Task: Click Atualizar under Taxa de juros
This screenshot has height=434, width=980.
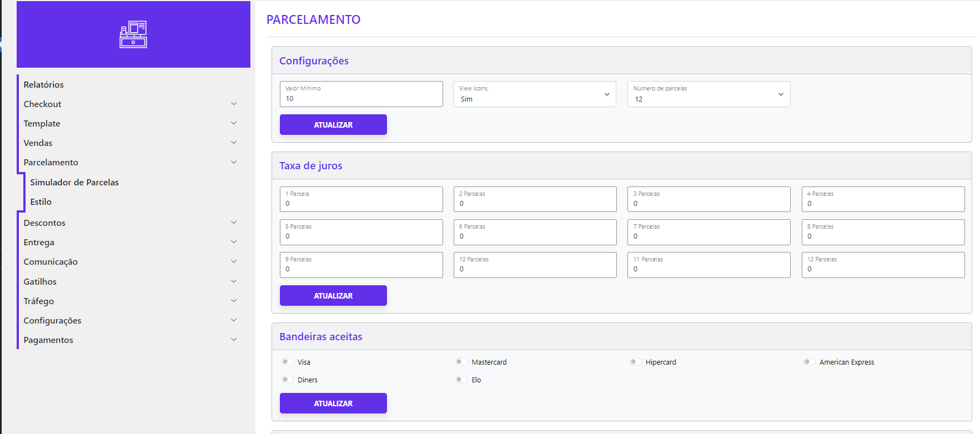Action: [333, 296]
